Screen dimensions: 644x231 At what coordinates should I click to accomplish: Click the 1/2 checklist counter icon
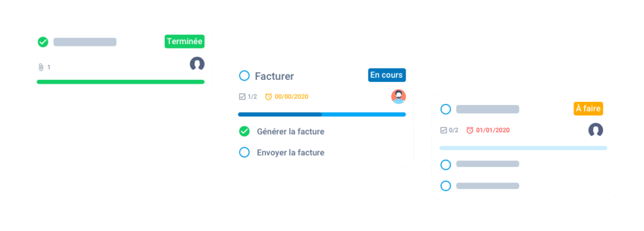242,96
